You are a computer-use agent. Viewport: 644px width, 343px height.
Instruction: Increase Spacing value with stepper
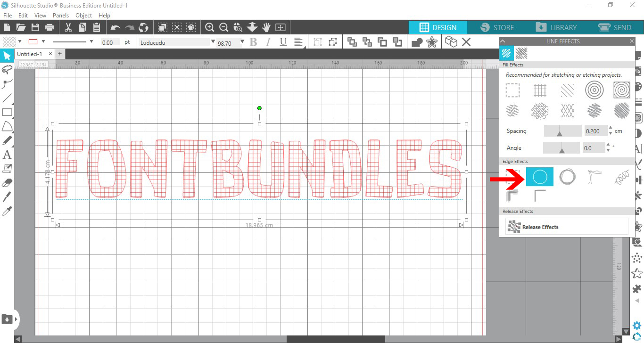[x=611, y=128]
